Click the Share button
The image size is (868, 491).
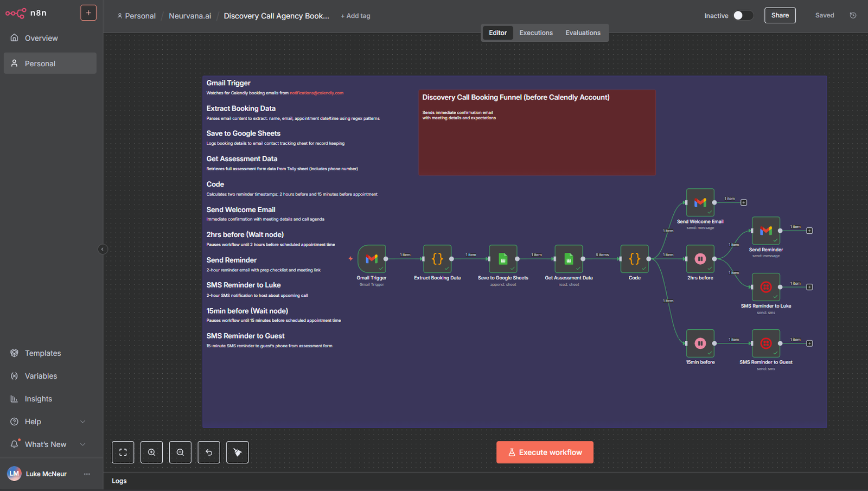[x=780, y=16]
